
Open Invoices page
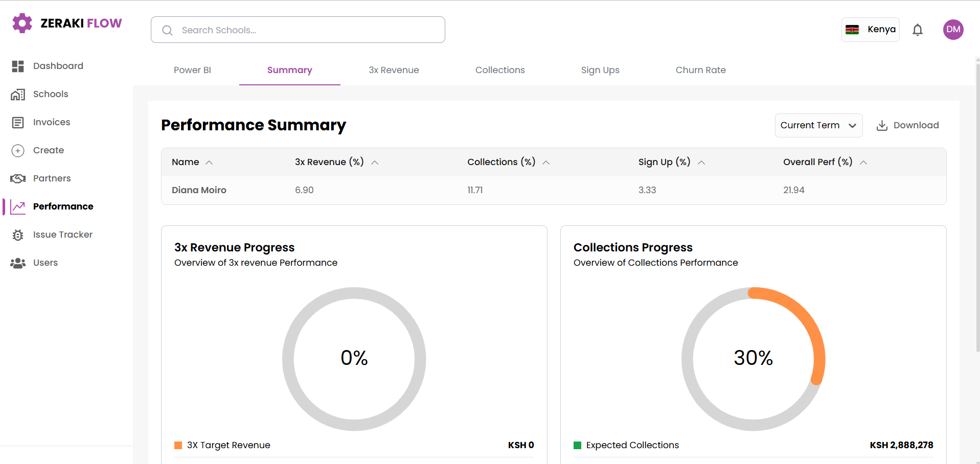(x=52, y=122)
